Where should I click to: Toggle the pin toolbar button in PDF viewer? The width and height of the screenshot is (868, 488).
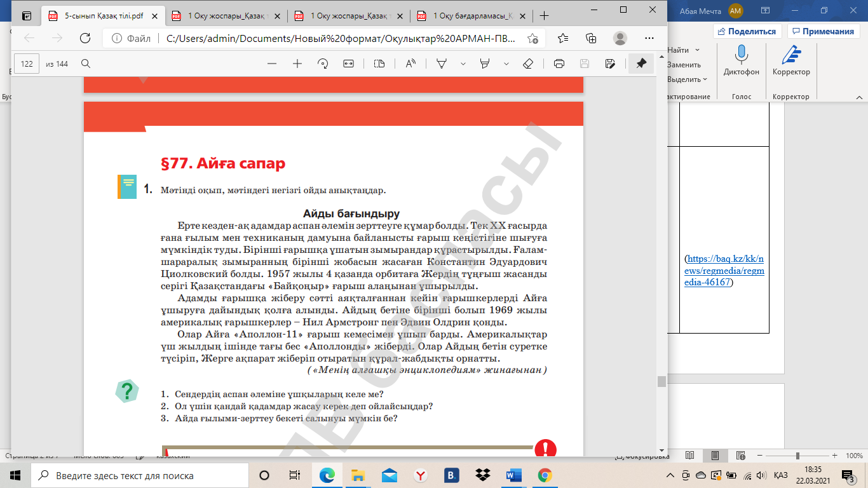point(641,64)
